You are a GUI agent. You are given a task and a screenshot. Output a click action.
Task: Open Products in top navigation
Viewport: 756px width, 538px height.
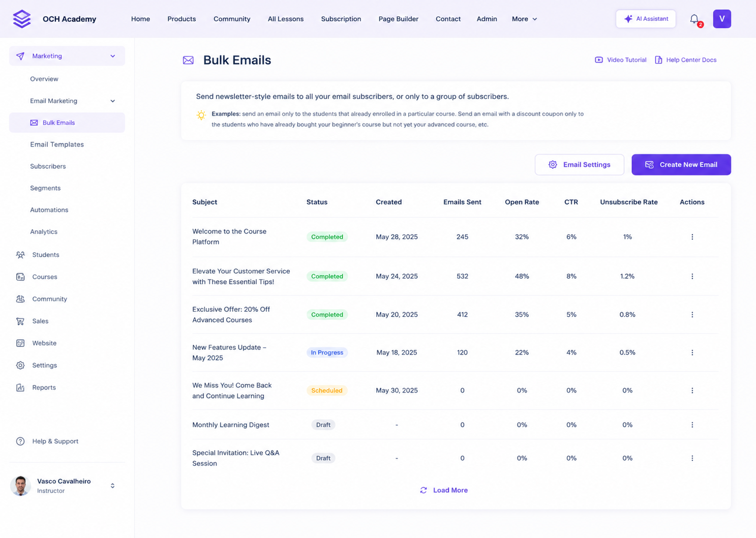(182, 19)
